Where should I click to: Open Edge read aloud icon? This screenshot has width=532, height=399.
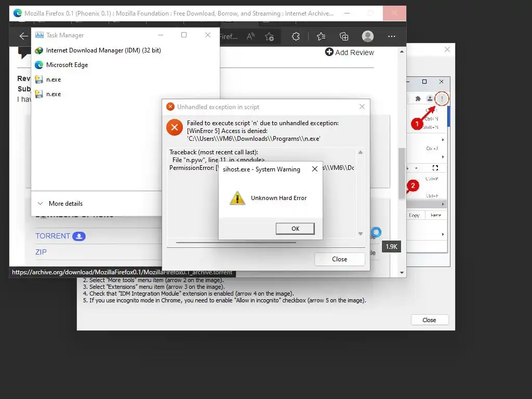coord(250,36)
